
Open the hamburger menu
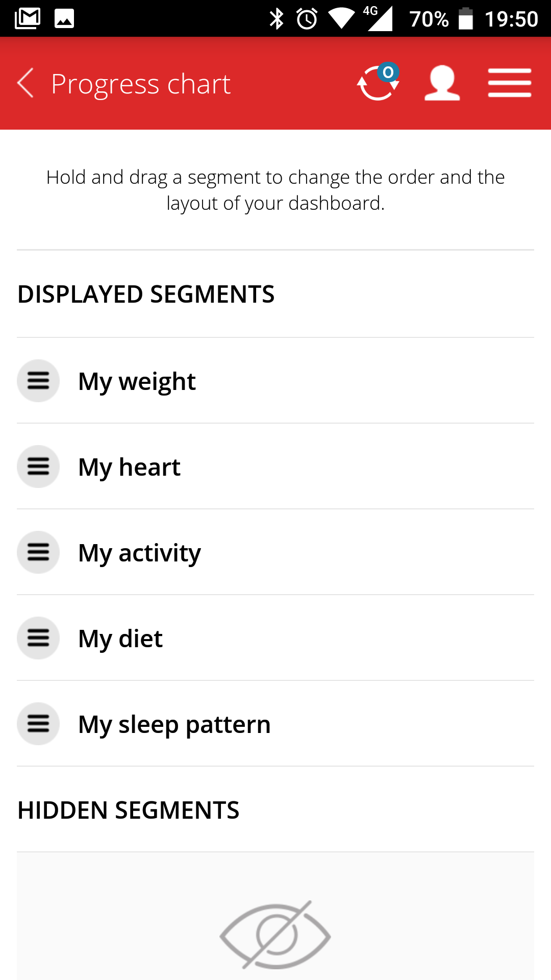[x=509, y=83]
